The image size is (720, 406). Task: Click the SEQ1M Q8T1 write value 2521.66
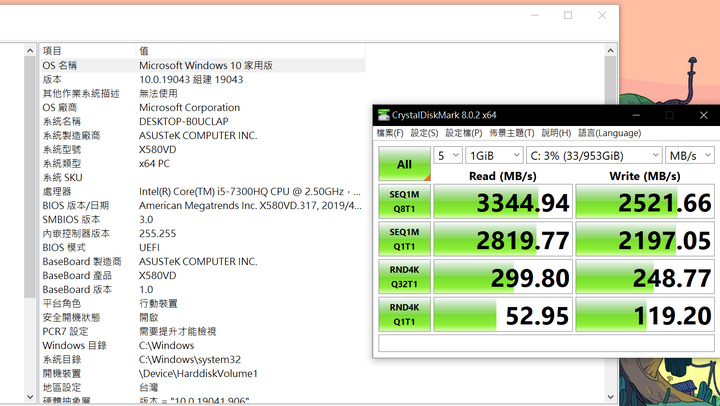pyautogui.click(x=645, y=201)
